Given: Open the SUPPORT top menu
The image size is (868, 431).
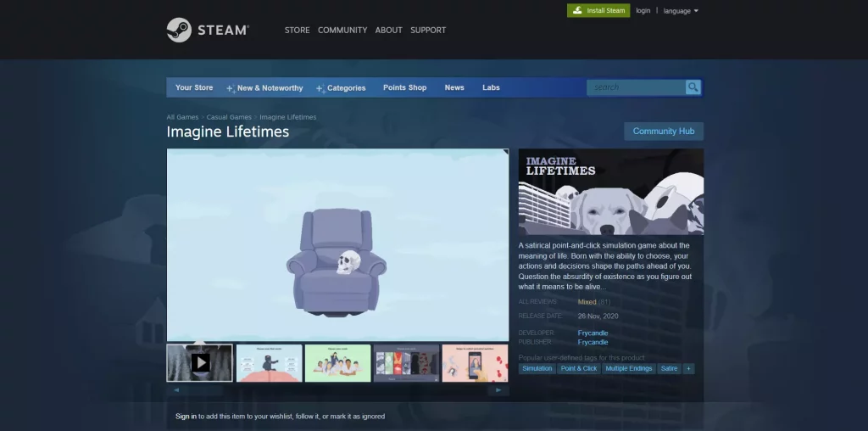Looking at the screenshot, I should pos(428,30).
